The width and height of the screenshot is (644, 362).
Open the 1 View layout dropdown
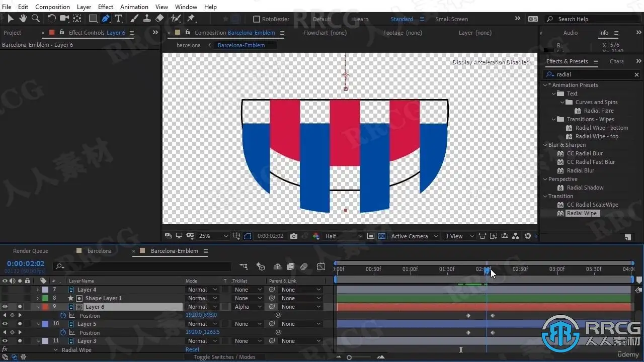(x=459, y=236)
